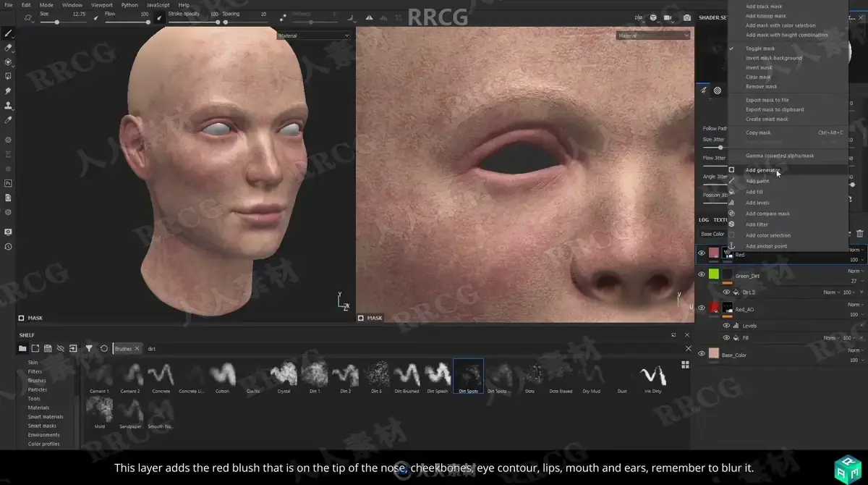
Task: Click the Fill effect bucket icon under Red_AO
Action: coord(736,338)
